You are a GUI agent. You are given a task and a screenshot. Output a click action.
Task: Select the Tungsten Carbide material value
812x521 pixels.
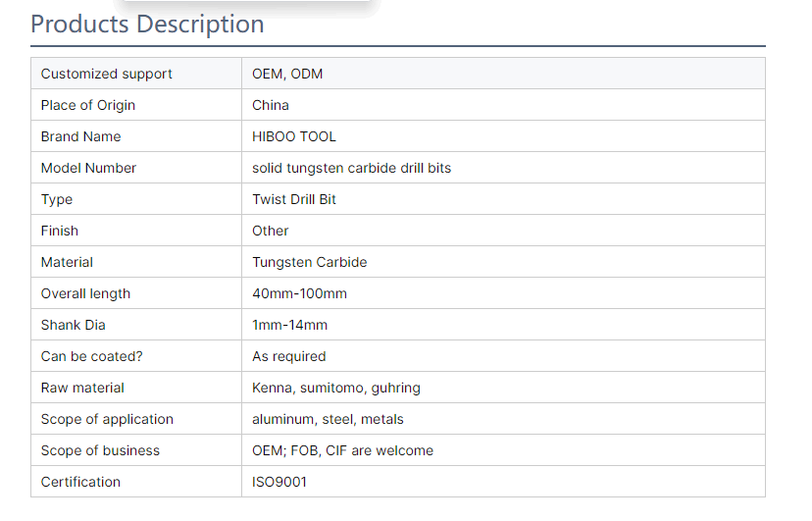310,262
